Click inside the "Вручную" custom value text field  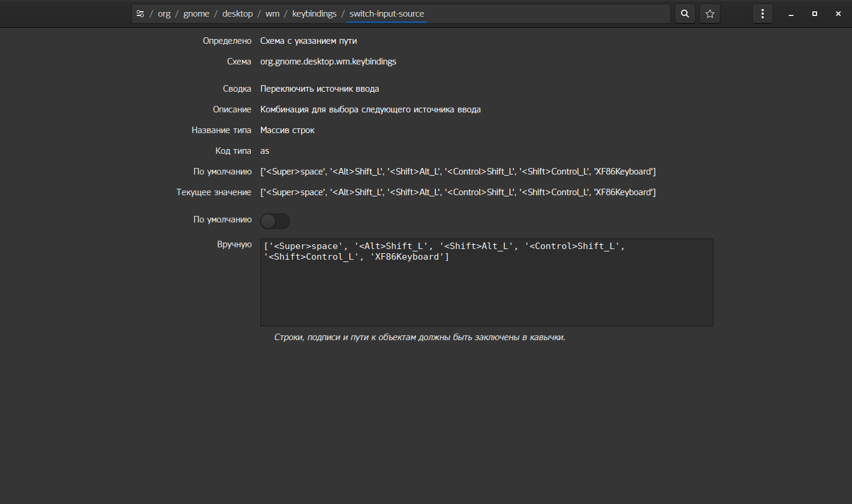tap(486, 290)
